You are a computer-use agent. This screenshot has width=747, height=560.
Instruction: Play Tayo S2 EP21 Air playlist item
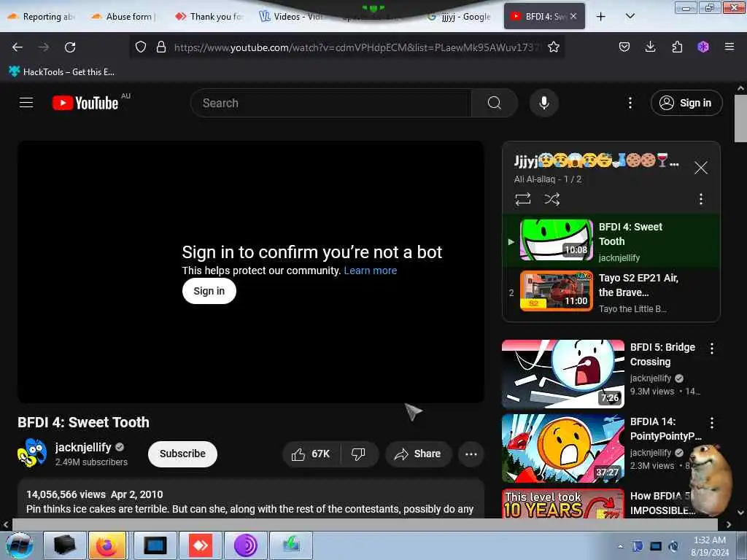[611, 292]
